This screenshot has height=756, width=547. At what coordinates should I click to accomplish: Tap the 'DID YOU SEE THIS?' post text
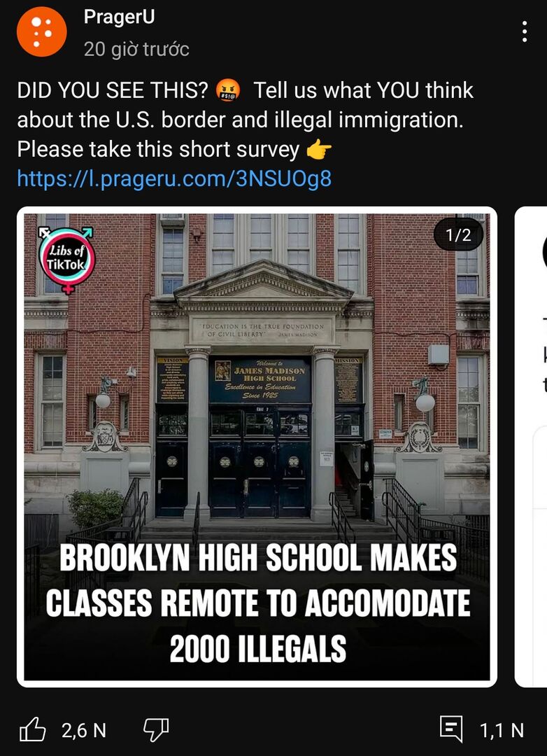pyautogui.click(x=113, y=90)
